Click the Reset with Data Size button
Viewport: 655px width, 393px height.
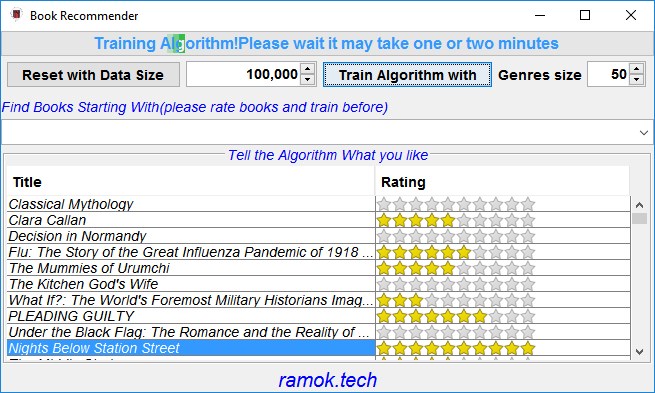(93, 75)
